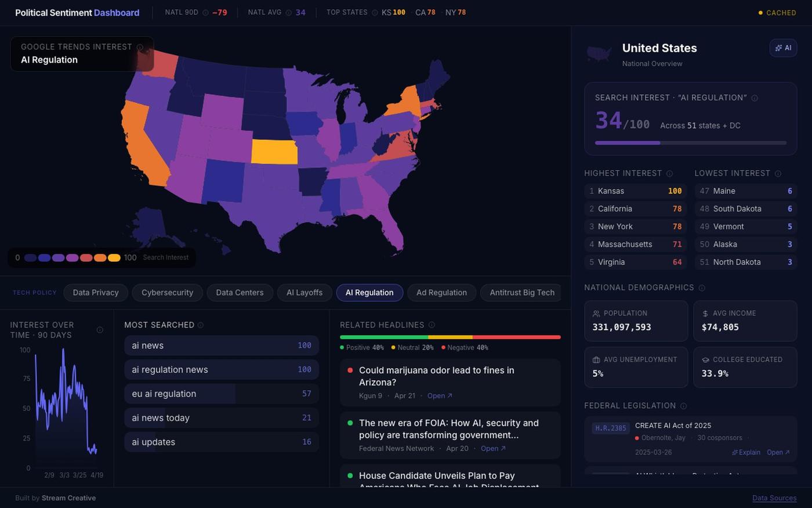Click info icon beside Interest Over Time
The image size is (812, 508).
[x=100, y=330]
